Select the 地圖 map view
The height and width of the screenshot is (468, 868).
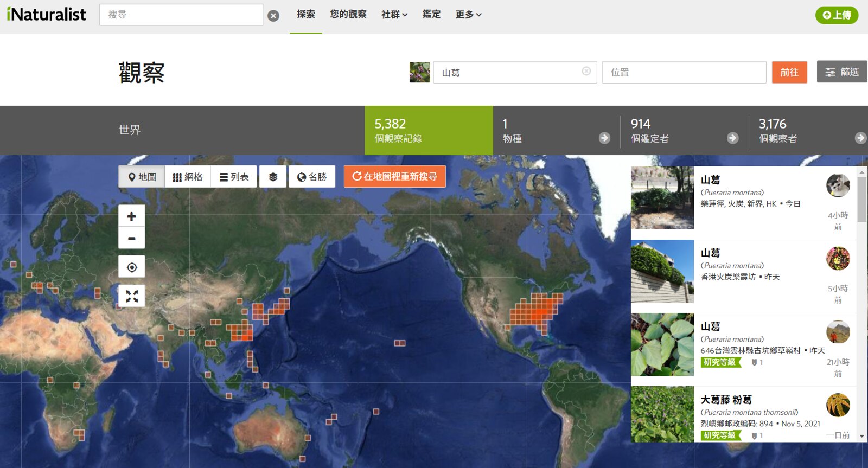click(142, 177)
